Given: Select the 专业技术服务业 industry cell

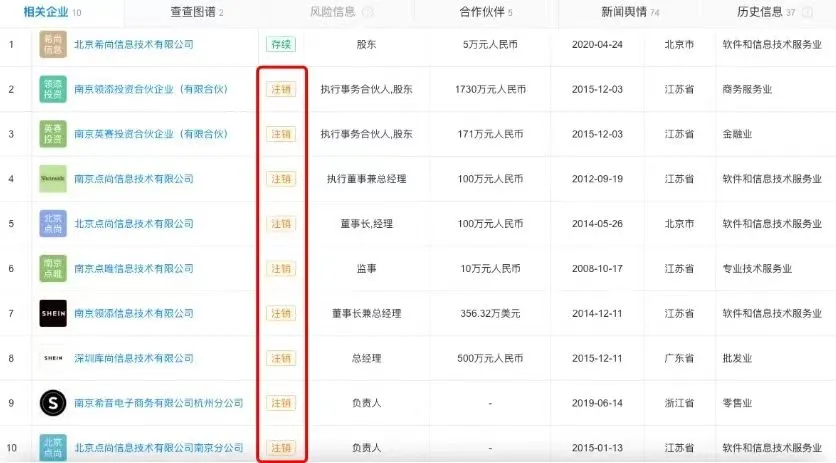Looking at the screenshot, I should click(x=757, y=268).
